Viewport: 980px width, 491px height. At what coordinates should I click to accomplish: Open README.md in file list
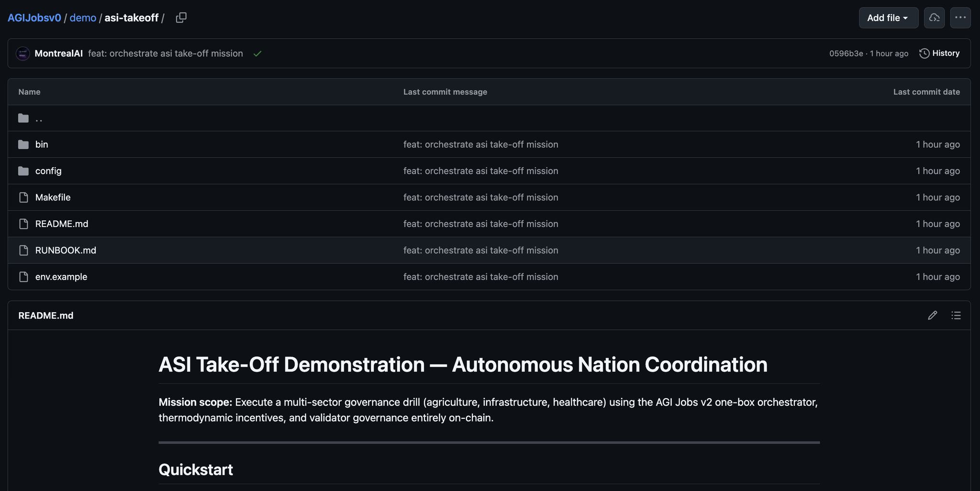click(x=62, y=224)
